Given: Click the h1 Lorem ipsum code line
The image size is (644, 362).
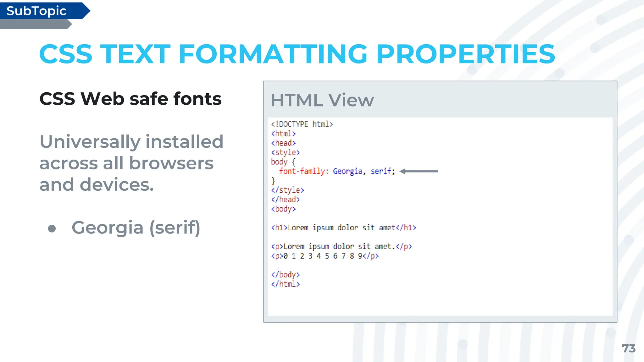Looking at the screenshot, I should coord(343,228).
